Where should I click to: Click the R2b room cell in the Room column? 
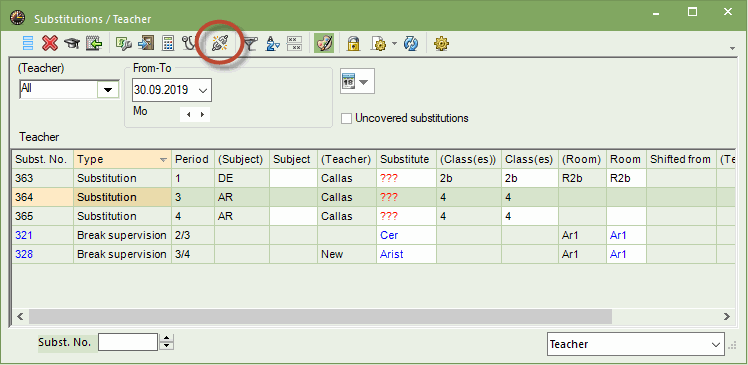point(625,178)
